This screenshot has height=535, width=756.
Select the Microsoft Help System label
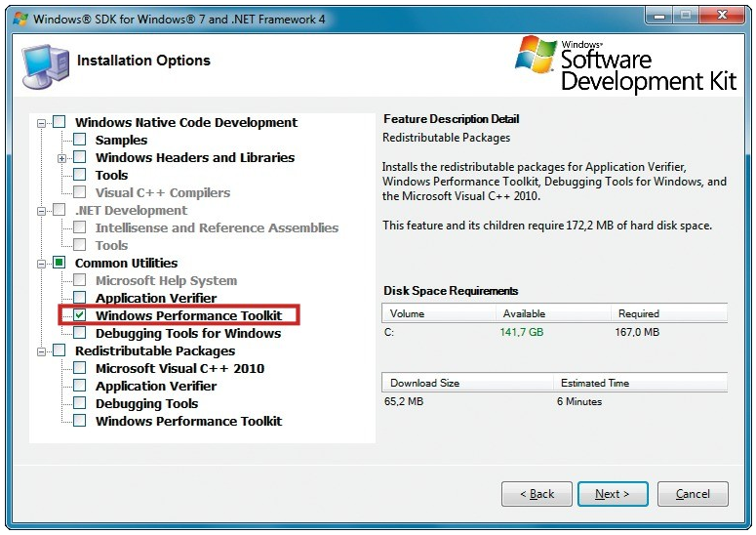point(167,281)
